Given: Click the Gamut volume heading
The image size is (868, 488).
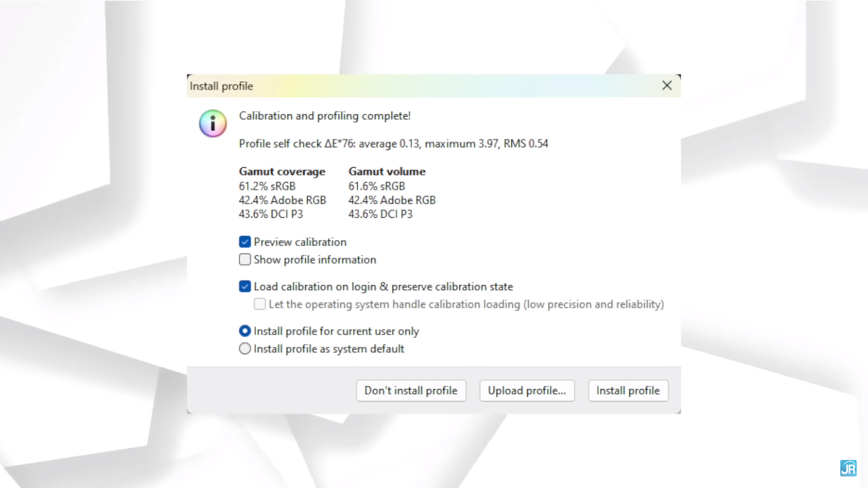Looking at the screenshot, I should (387, 172).
